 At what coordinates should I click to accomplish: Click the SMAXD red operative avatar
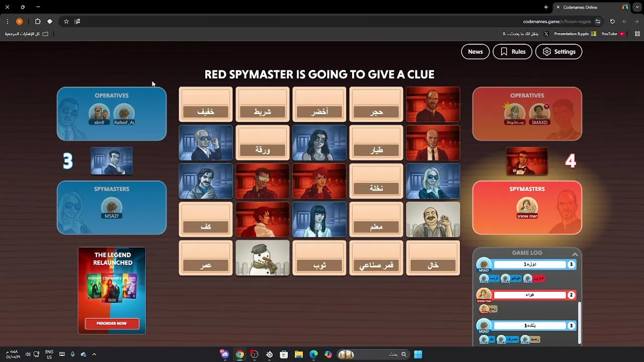(539, 114)
